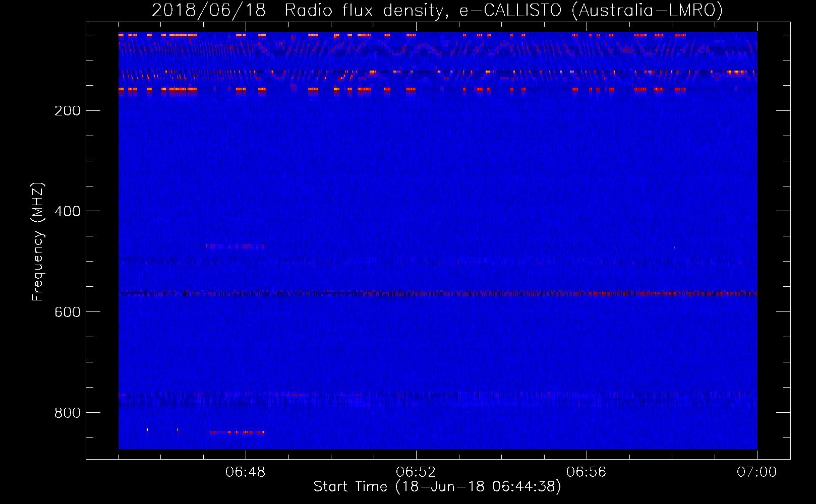Click the 06:52 time tick label
The image size is (816, 504).
(x=416, y=472)
